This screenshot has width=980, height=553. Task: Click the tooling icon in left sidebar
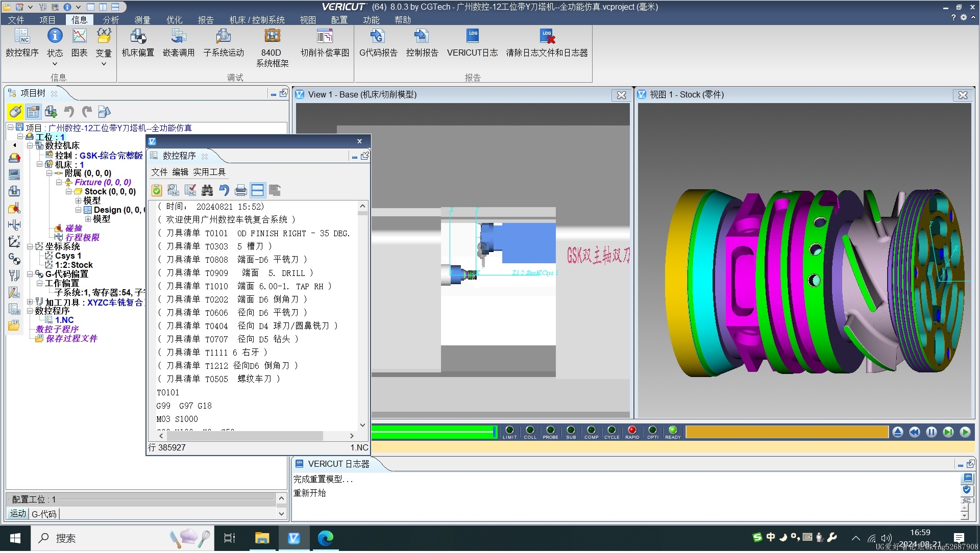click(x=14, y=275)
